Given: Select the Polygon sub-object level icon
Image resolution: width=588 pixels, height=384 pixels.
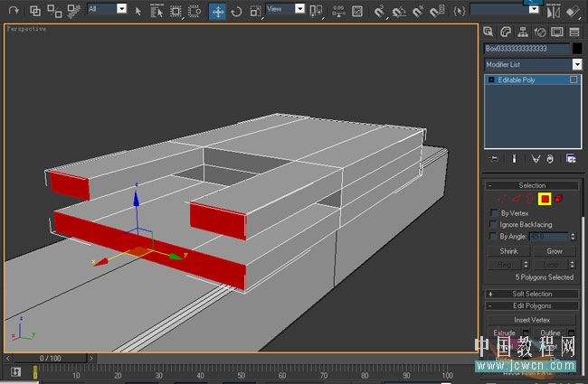Looking at the screenshot, I should pos(545,199).
